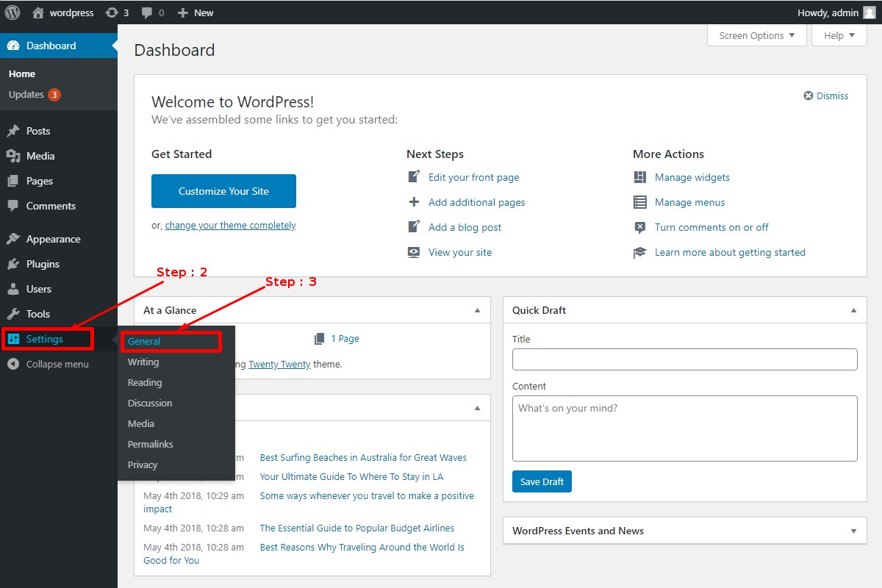The height and width of the screenshot is (588, 882).
Task: Click the Customize Your Site button
Action: coord(223,191)
